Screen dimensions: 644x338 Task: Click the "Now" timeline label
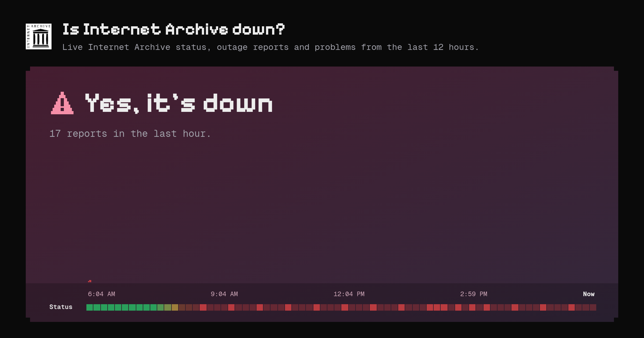(x=589, y=294)
